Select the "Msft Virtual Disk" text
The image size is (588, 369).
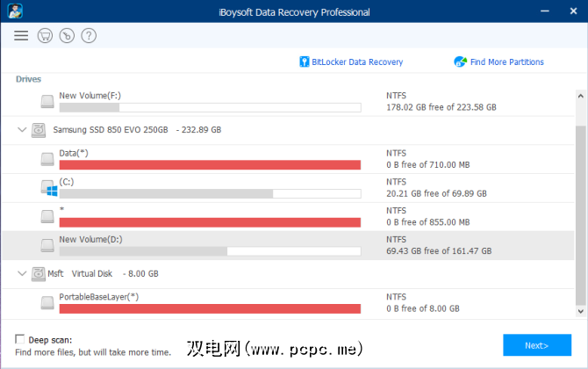pos(80,273)
